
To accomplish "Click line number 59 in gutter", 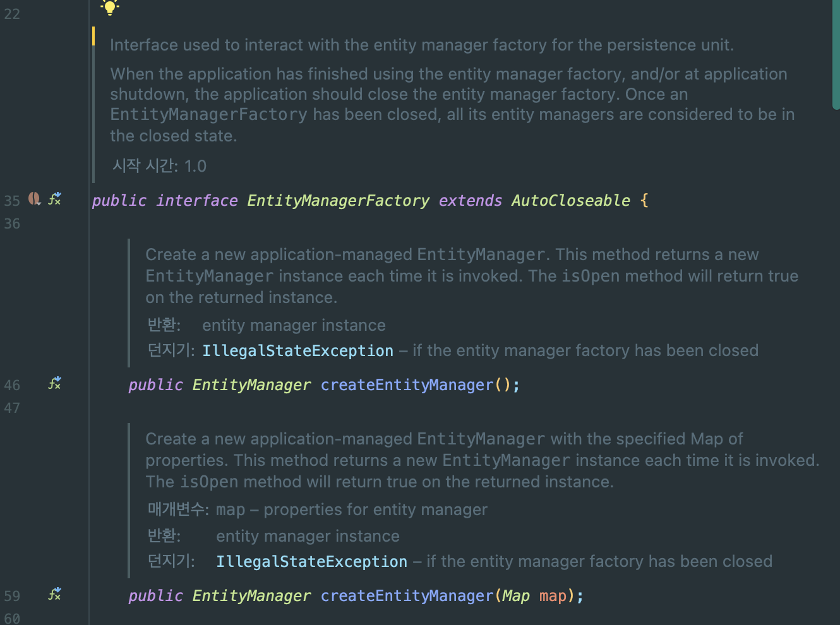I will click(12, 597).
